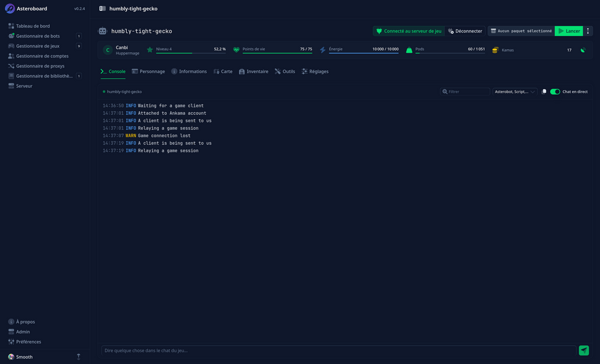Screen dimensions: 600x364
Task: Open the three-dot more options menu
Action: [588, 31]
